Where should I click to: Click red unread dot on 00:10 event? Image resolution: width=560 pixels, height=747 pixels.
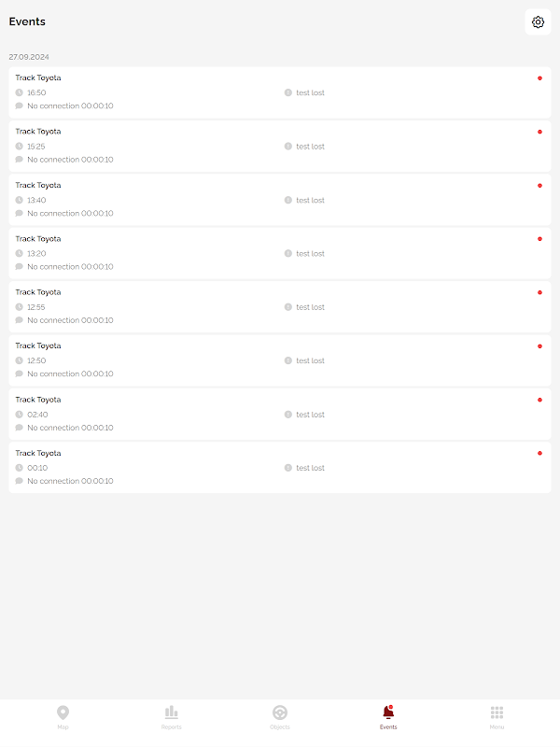[539, 453]
